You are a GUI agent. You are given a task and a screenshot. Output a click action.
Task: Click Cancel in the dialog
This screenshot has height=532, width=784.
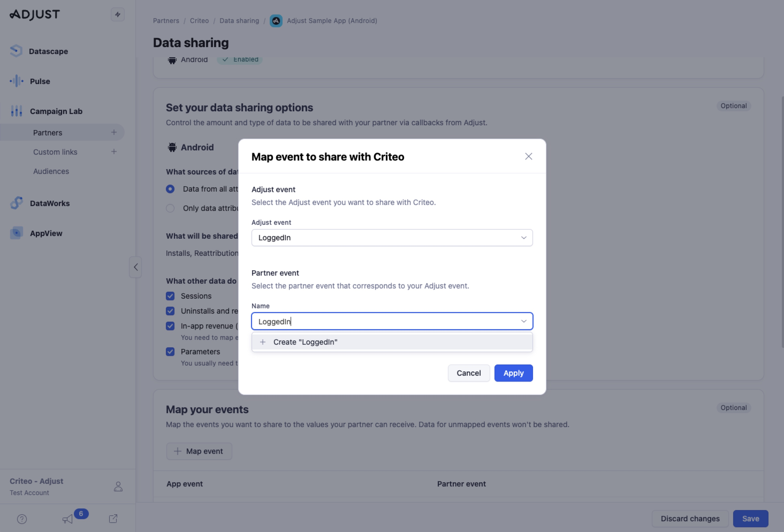pyautogui.click(x=469, y=373)
